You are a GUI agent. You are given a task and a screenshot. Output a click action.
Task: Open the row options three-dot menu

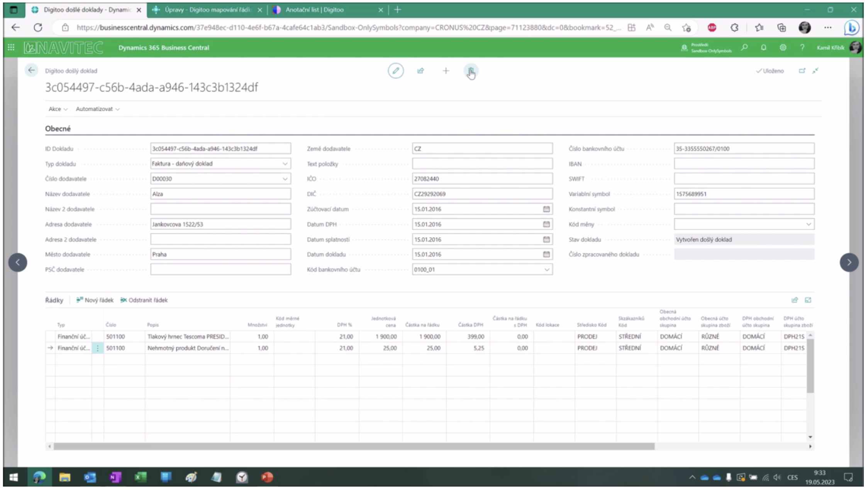pos(98,348)
